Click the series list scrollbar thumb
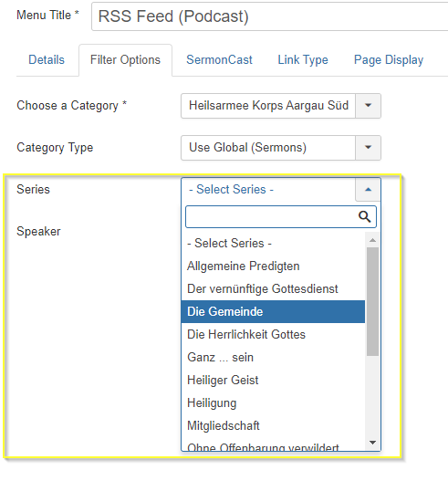448x491 pixels. click(372, 301)
